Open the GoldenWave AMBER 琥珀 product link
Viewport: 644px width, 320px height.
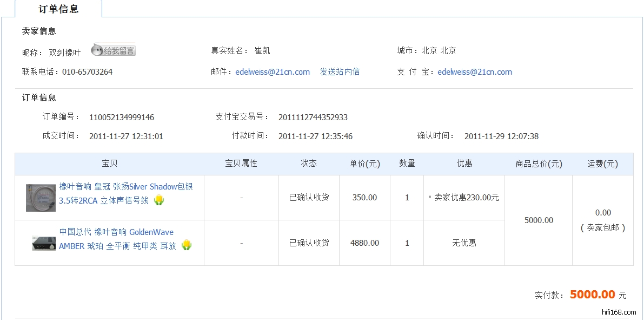click(x=117, y=239)
